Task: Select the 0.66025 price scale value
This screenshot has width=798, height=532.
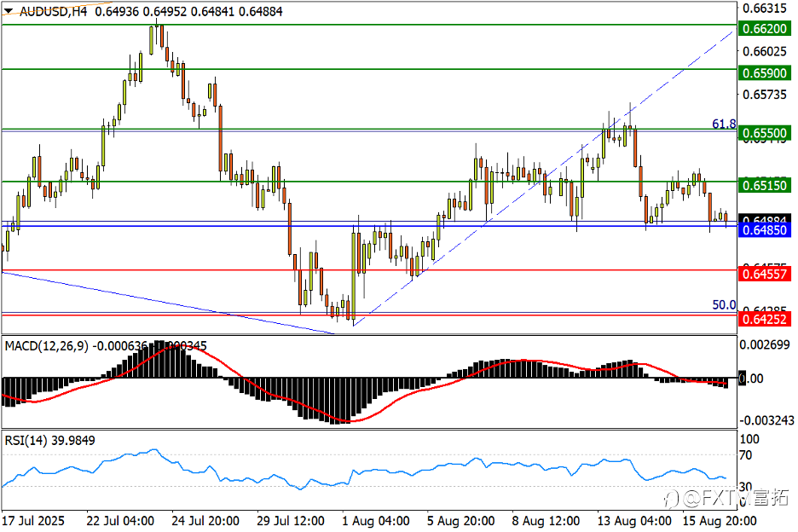Action: pyautogui.click(x=765, y=51)
